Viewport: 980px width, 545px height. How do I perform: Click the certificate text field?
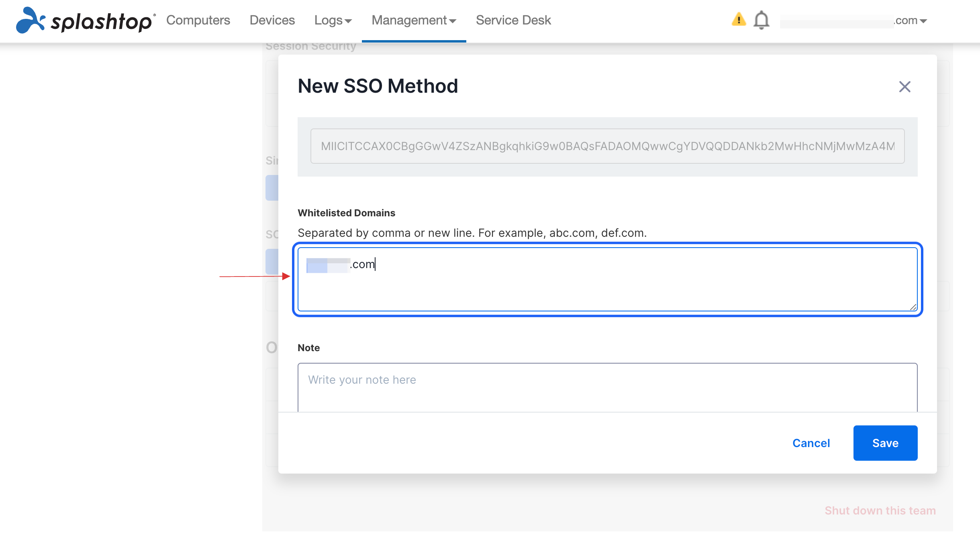607,146
